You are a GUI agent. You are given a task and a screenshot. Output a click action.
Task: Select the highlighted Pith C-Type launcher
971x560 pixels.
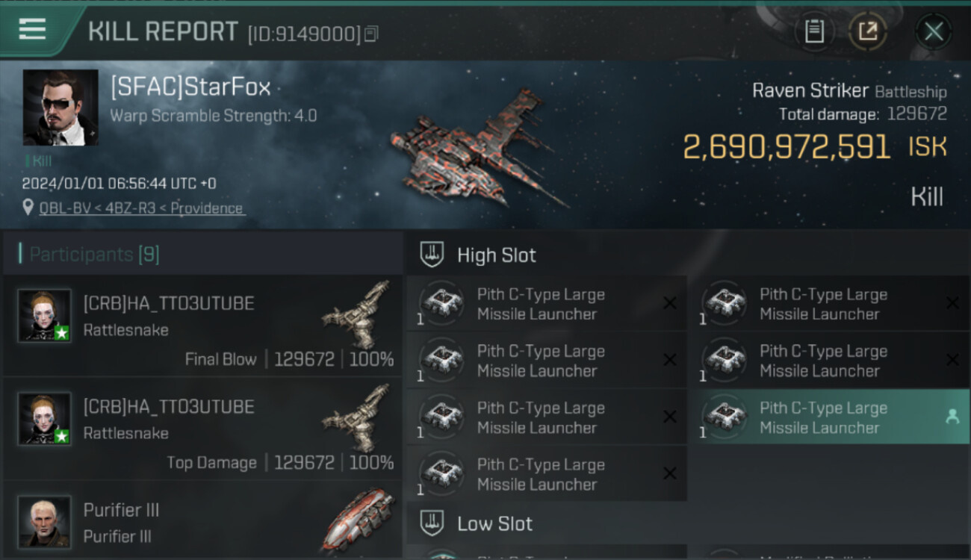[829, 417]
